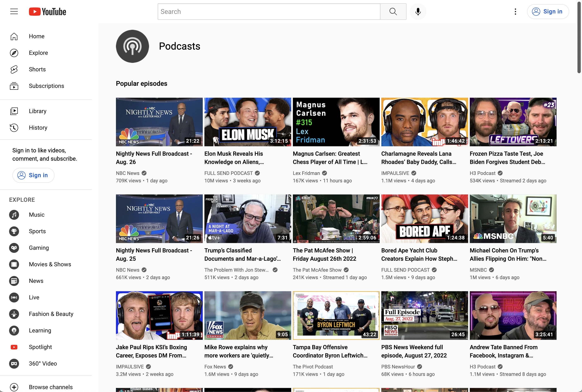This screenshot has width=582, height=392.
Task: Open the FULL SEND PODCAST channel under Elon Musk video
Action: (x=228, y=173)
